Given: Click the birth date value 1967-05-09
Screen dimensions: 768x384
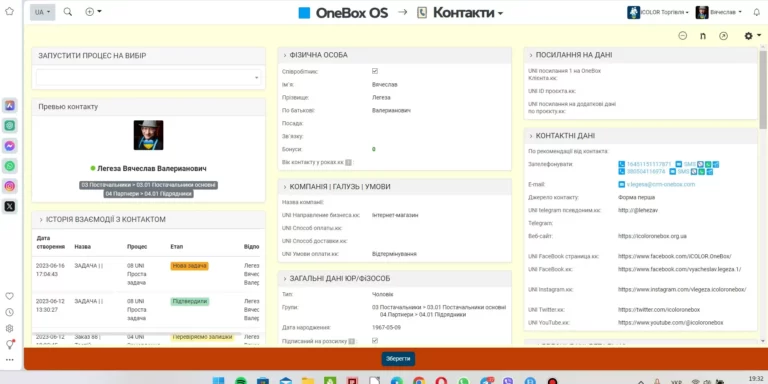Looking at the screenshot, I should pos(386,327).
